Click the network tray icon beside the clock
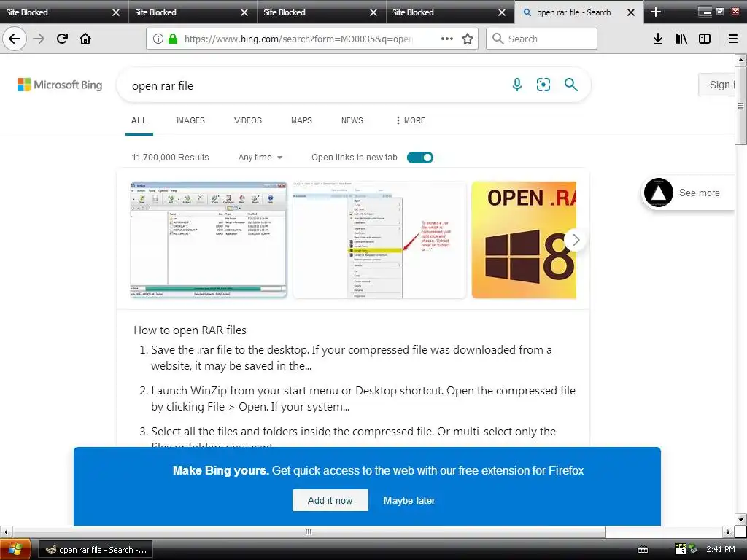The height and width of the screenshot is (560, 747). 693,549
